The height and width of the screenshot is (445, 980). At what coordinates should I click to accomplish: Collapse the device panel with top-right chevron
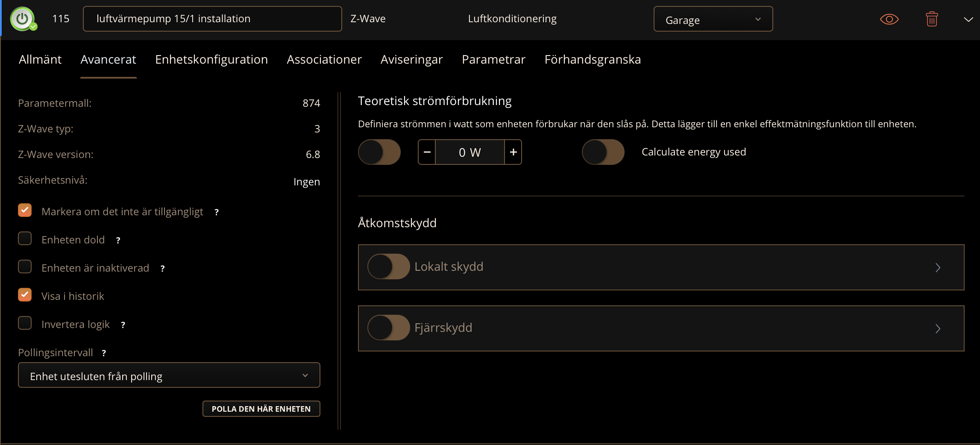(968, 19)
